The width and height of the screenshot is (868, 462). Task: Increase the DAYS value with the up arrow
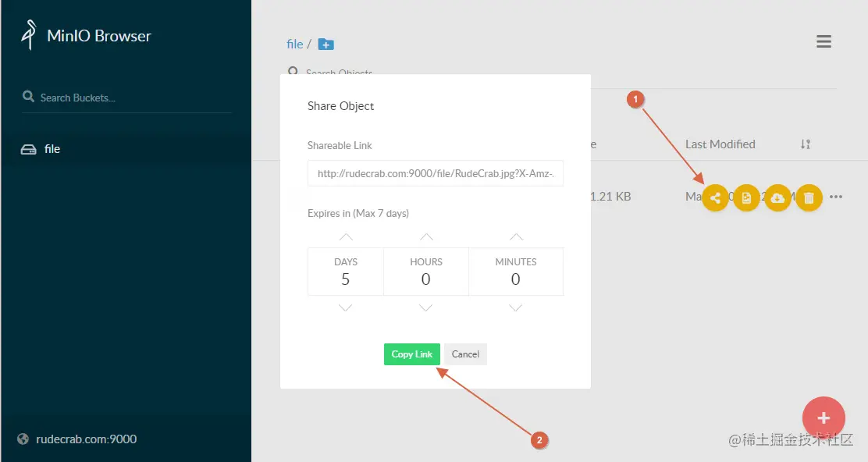click(x=346, y=236)
